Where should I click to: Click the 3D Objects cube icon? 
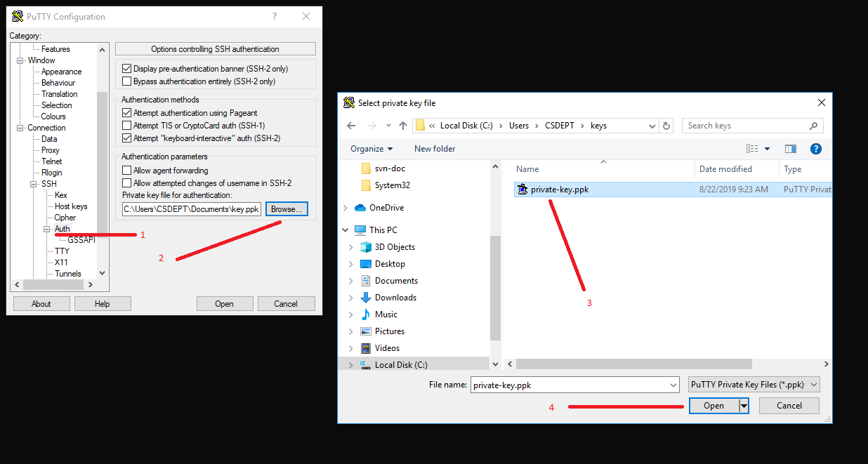click(x=365, y=247)
